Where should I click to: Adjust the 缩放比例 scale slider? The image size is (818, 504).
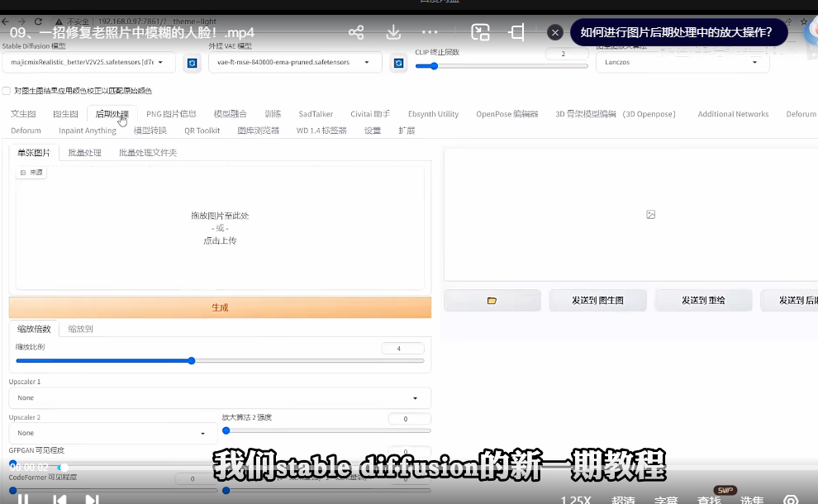coord(220,360)
